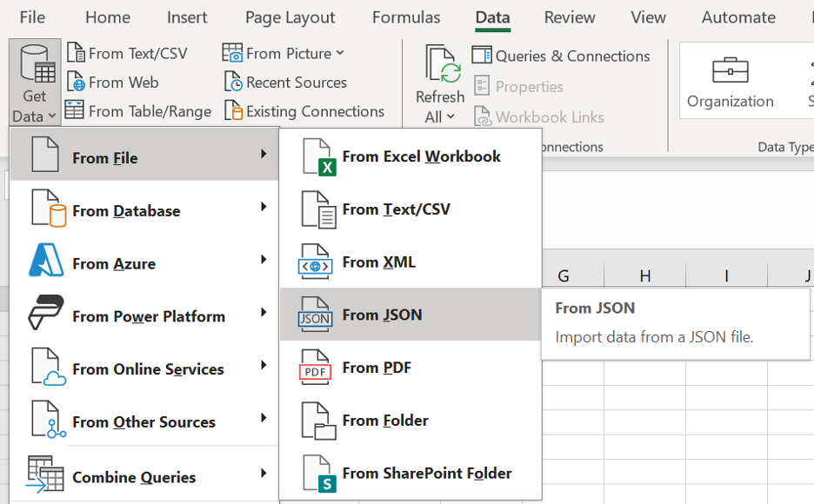This screenshot has width=814, height=504.
Task: Click the From Power Platform icon
Action: 46,312
